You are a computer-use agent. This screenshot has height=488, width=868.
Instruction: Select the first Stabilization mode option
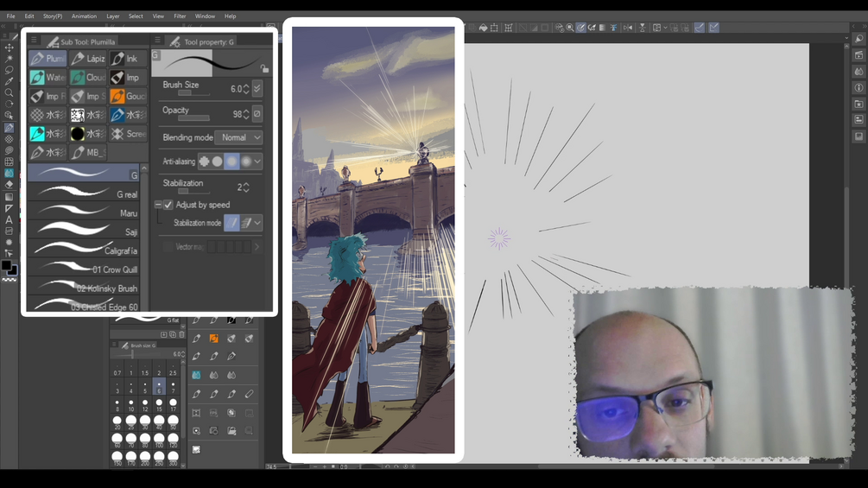click(x=232, y=223)
